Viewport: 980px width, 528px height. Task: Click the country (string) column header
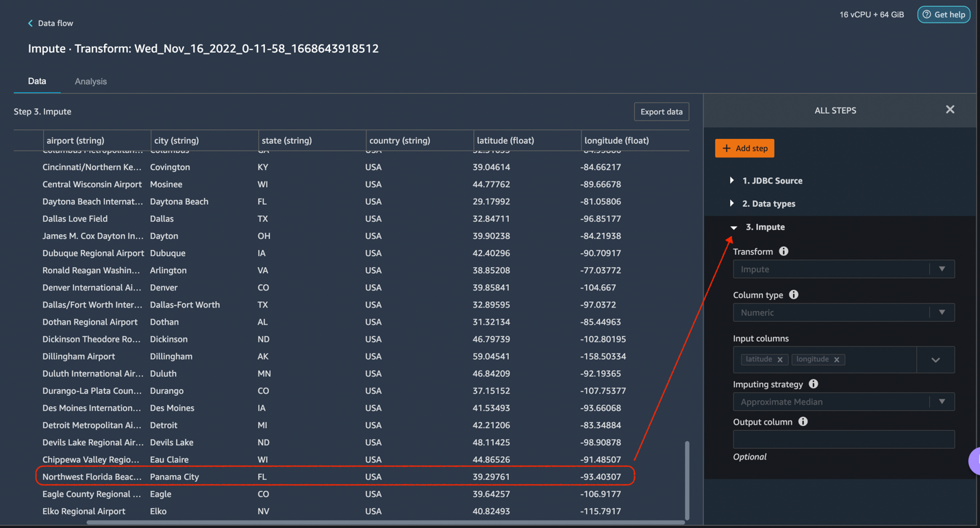[x=399, y=140]
